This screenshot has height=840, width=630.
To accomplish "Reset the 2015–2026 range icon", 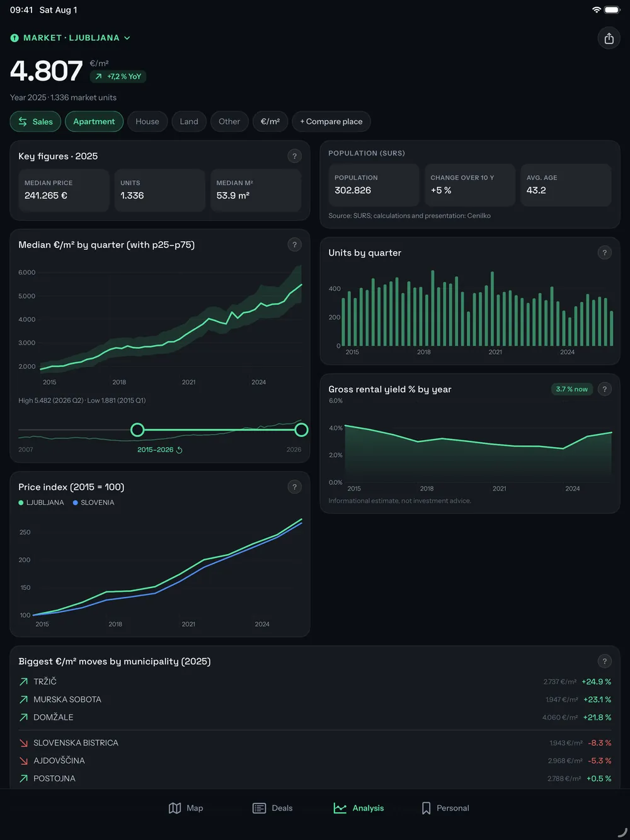I will pyautogui.click(x=180, y=450).
